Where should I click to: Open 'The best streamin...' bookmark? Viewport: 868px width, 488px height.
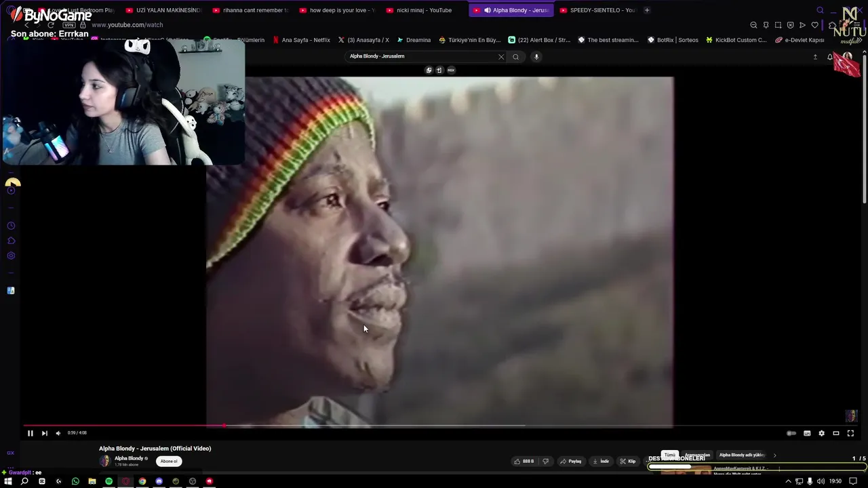(608, 40)
